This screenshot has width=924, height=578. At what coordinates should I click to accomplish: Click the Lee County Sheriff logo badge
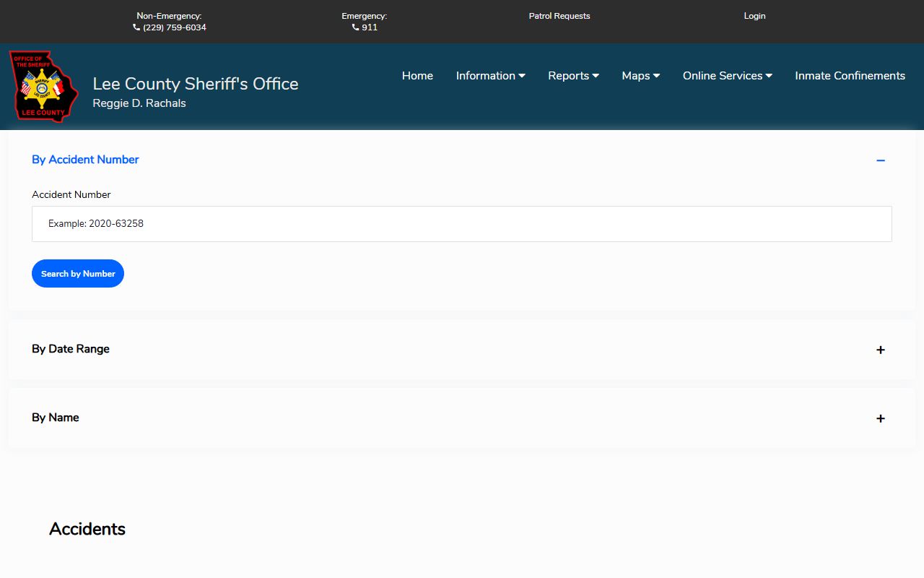pyautogui.click(x=43, y=86)
